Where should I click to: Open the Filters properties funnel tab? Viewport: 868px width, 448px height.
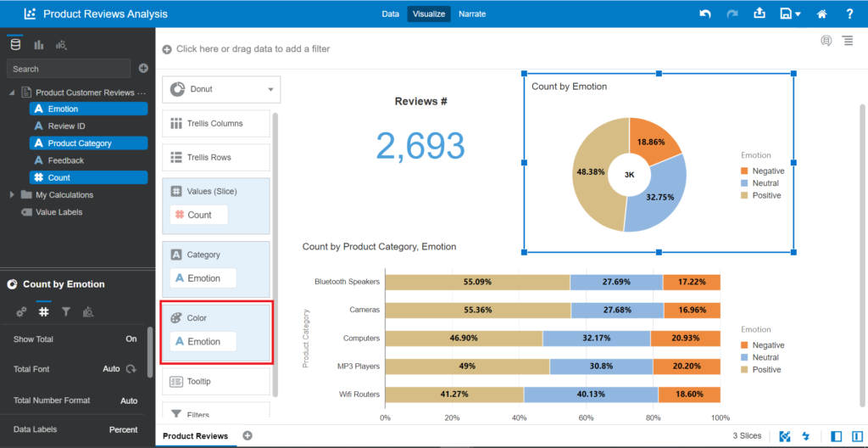[66, 312]
